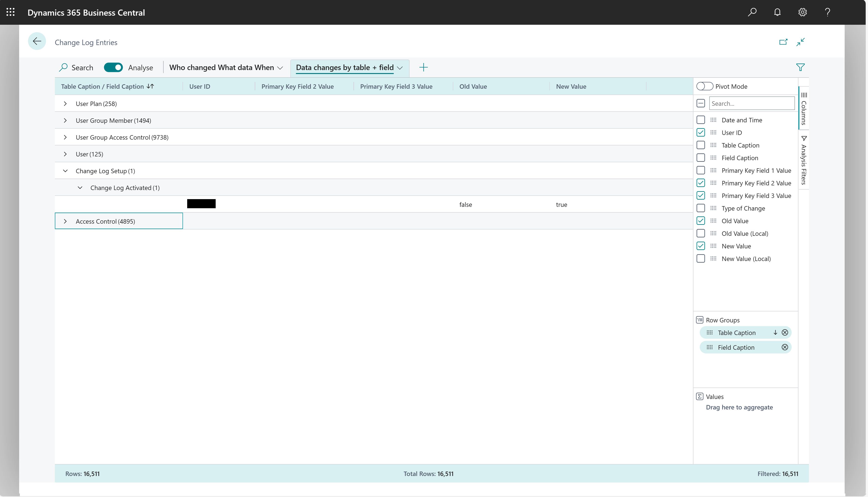Enable Pivot Mode
This screenshot has width=868, height=497.
[x=704, y=86]
